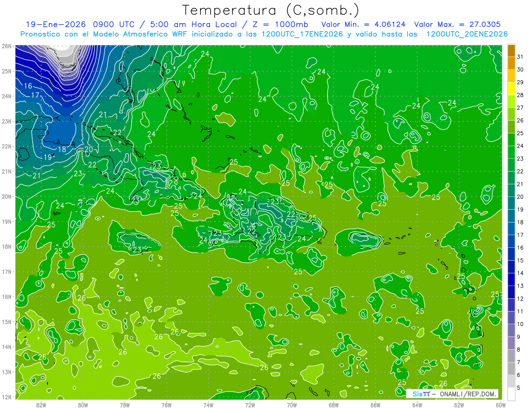
Task: Click the dark blue band between 13 and 14
Action: [511, 279]
